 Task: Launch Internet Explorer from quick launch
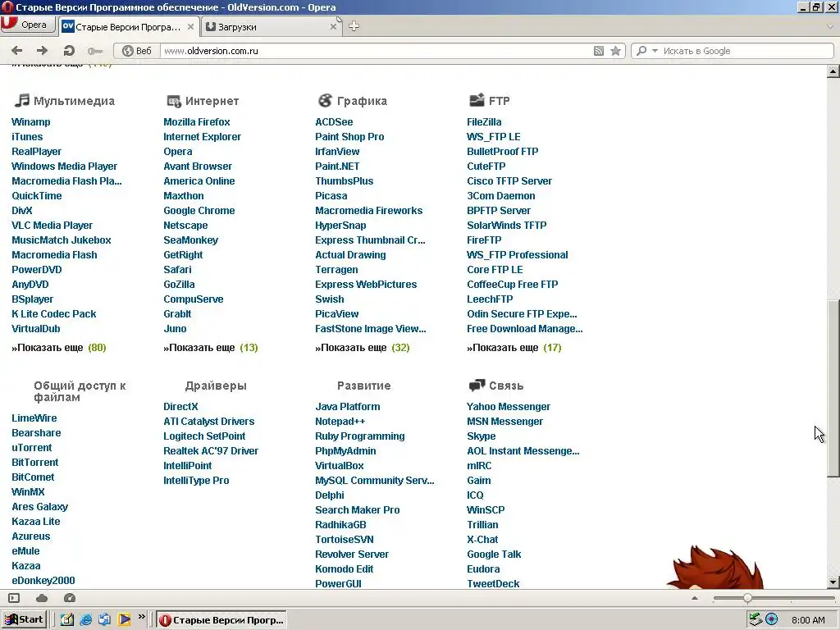pyautogui.click(x=85, y=620)
